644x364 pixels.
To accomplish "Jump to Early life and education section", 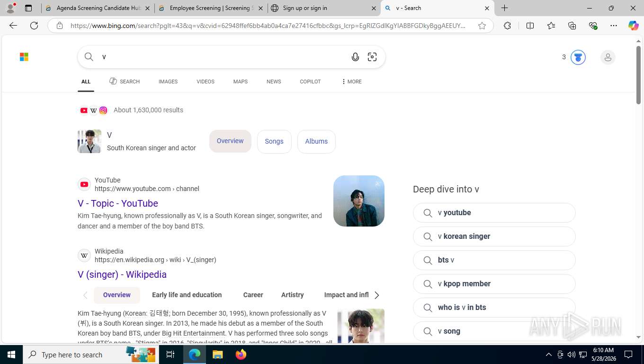I will [187, 295].
